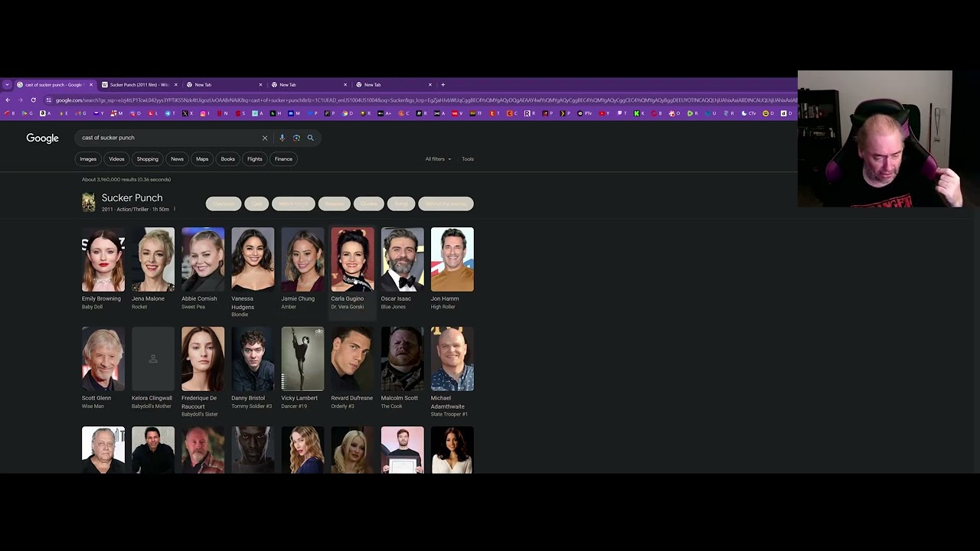Click the address bar URL
The width and height of the screenshot is (980, 551).
coord(425,100)
